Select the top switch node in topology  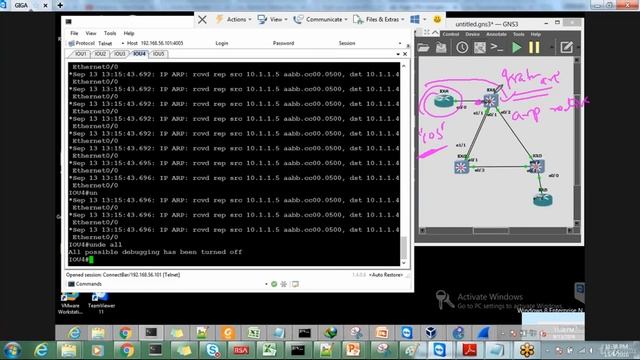[490, 101]
